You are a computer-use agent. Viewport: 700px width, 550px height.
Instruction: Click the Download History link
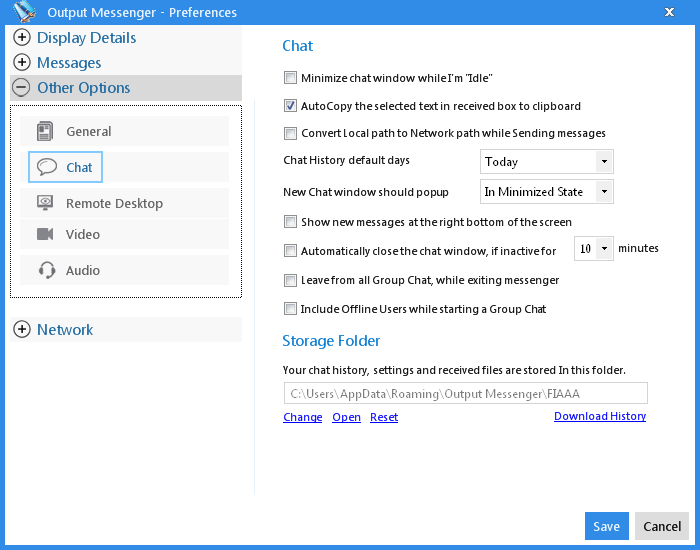(x=600, y=416)
